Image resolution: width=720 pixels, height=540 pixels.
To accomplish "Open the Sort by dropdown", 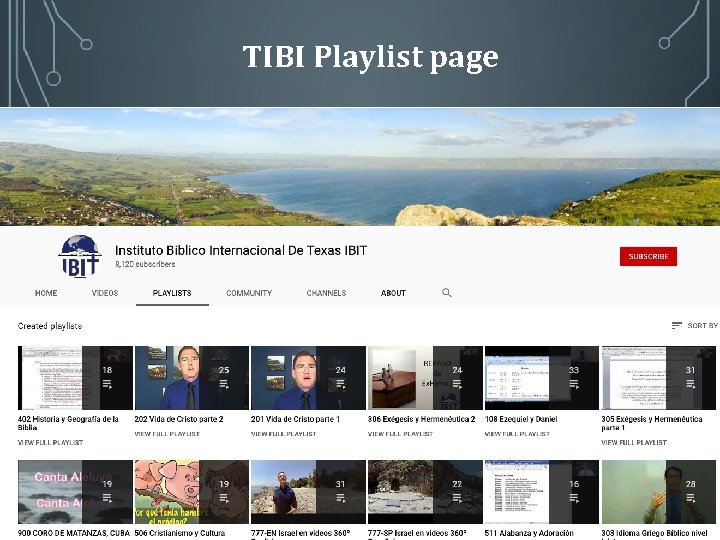I will click(695, 326).
